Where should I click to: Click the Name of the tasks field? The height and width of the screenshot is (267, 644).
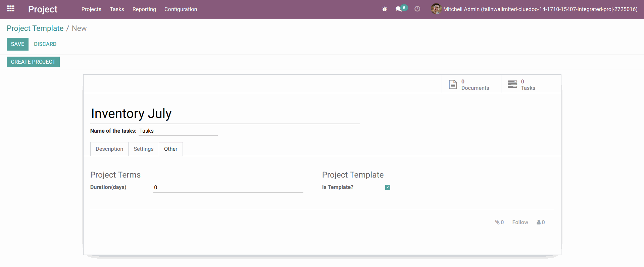tap(178, 131)
